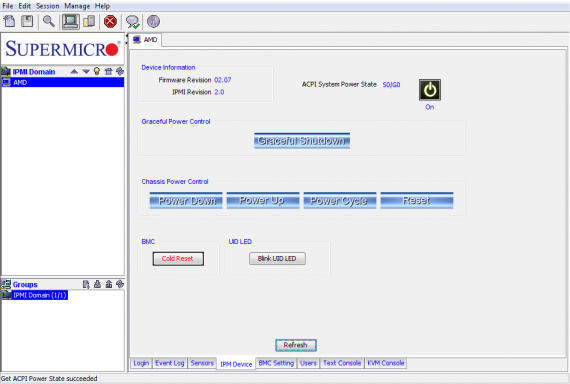Click the Chassis Power Control heading
Image resolution: width=570 pixels, height=384 pixels.
click(x=175, y=181)
